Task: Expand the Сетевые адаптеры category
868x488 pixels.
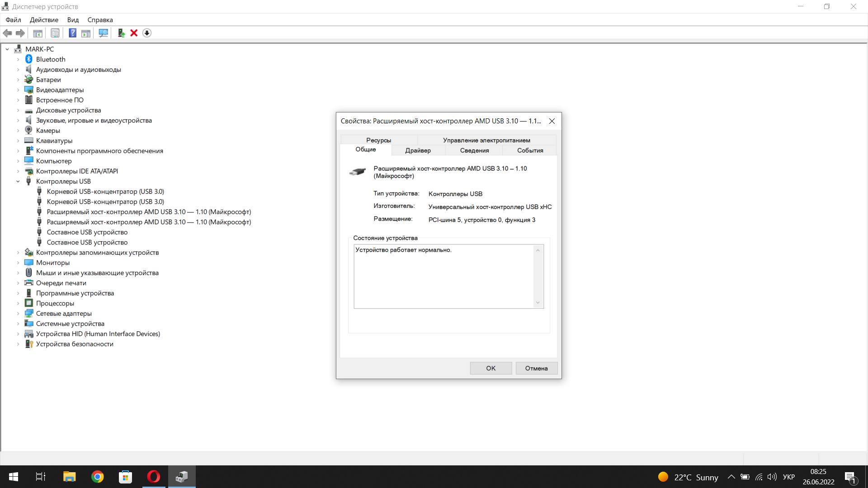Action: (18, 314)
